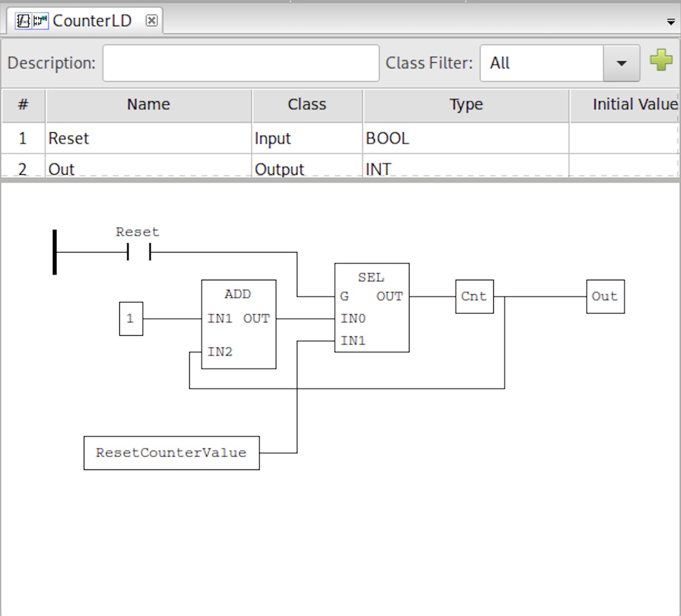Click the Initial Value column header
Image resolution: width=681 pixels, height=616 pixels.
[x=625, y=104]
